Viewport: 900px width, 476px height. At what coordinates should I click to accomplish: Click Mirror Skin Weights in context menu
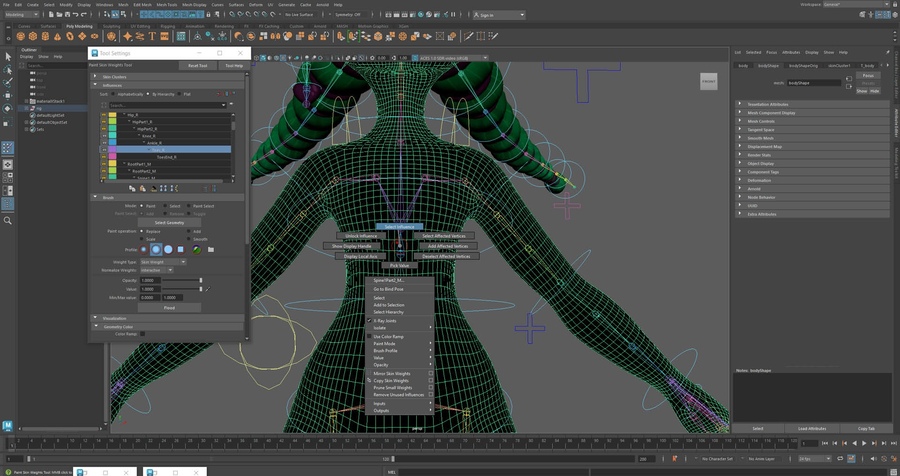click(392, 373)
